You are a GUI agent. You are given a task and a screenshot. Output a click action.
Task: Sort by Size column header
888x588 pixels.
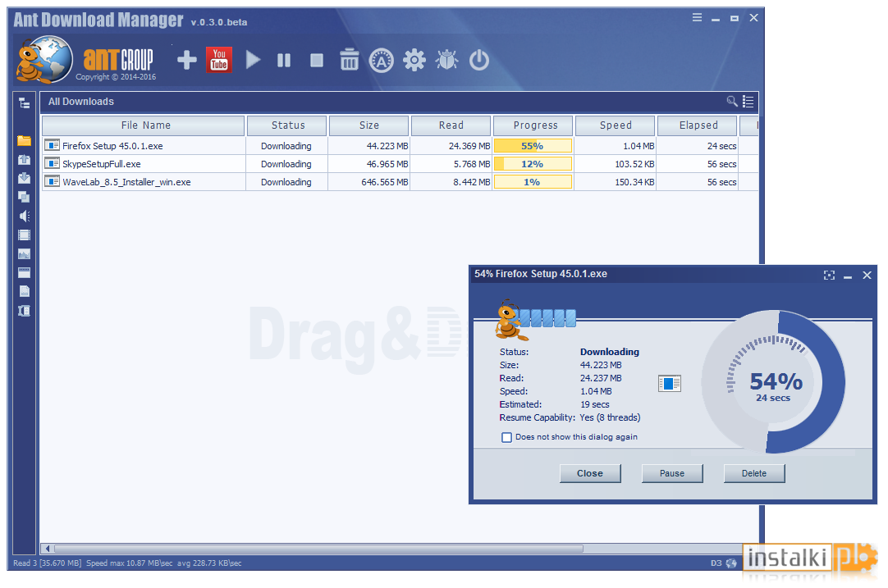(368, 125)
